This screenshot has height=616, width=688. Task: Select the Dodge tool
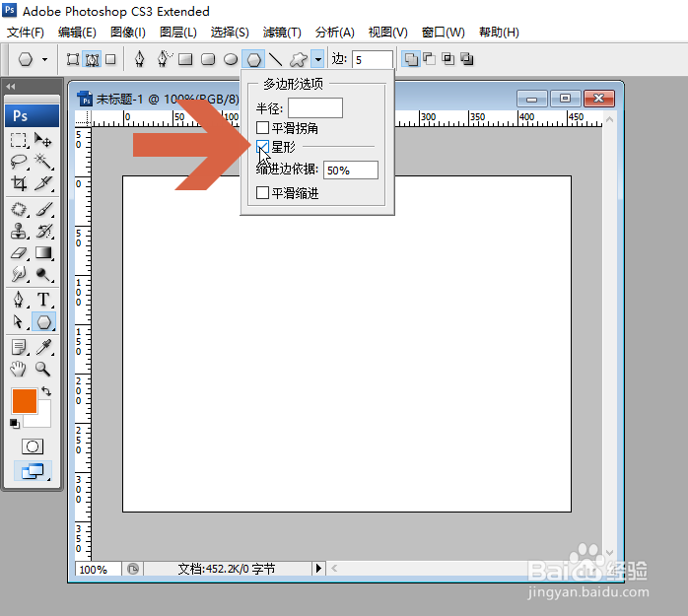43,274
